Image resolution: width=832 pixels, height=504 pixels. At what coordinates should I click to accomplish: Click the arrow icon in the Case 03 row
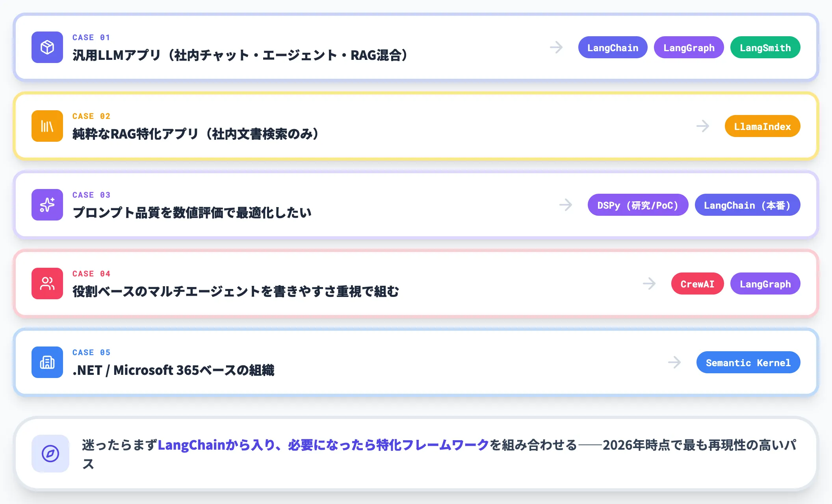click(566, 205)
